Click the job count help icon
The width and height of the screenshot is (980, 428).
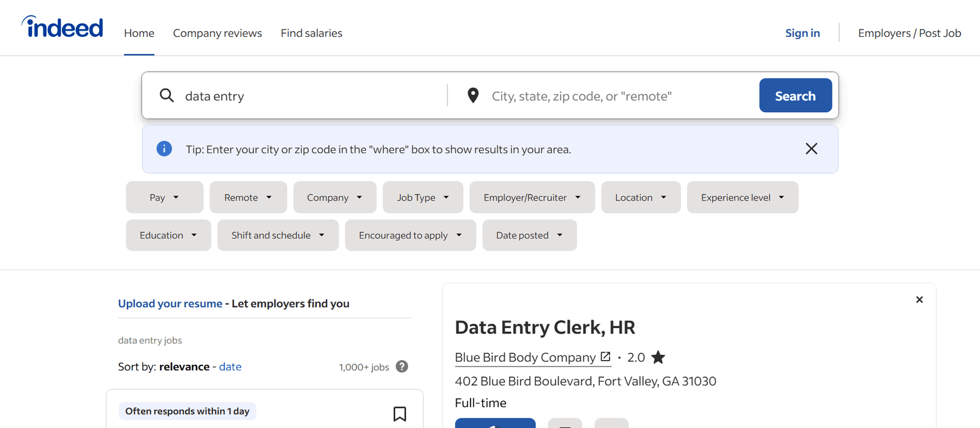click(402, 366)
